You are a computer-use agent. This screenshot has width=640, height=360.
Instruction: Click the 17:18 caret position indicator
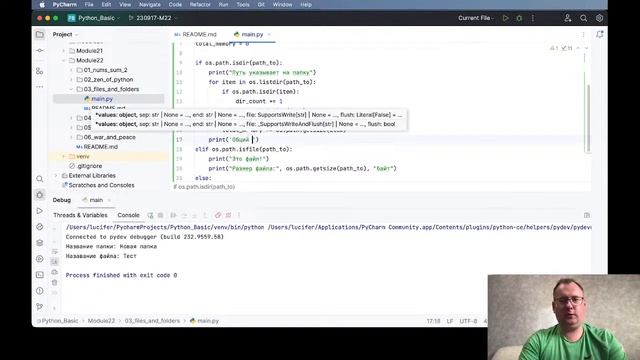click(x=433, y=321)
